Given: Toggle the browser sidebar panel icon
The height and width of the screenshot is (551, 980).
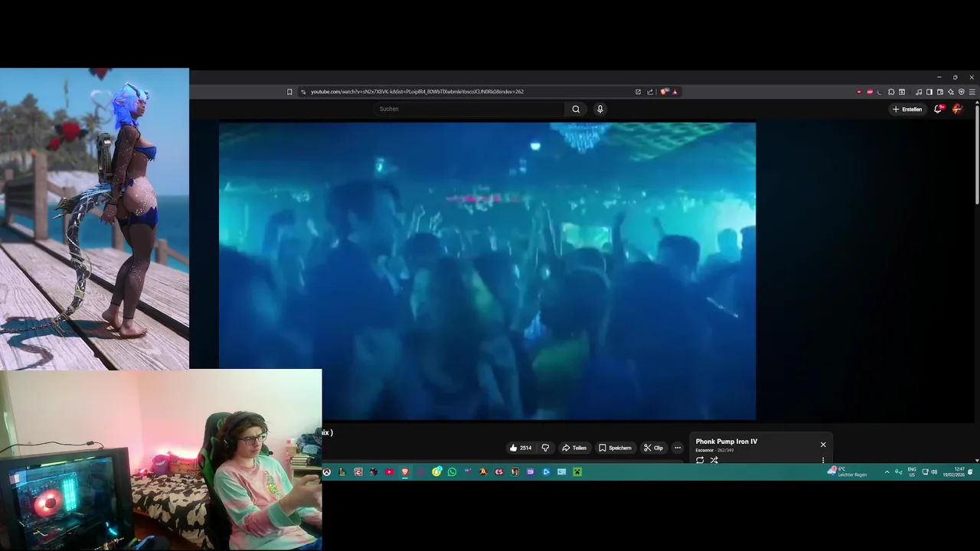Looking at the screenshot, I should [x=929, y=92].
